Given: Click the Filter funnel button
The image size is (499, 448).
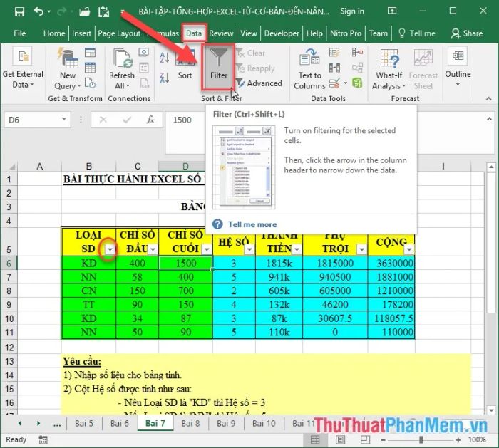Looking at the screenshot, I should [219, 67].
